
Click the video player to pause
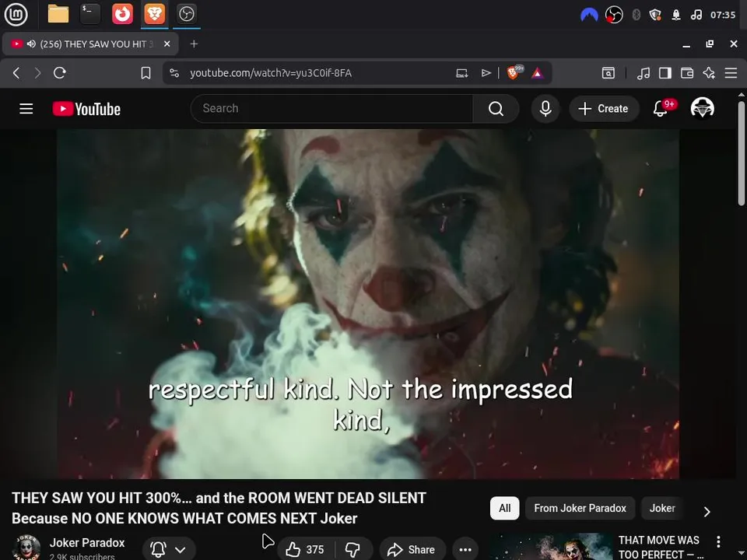pos(368,304)
